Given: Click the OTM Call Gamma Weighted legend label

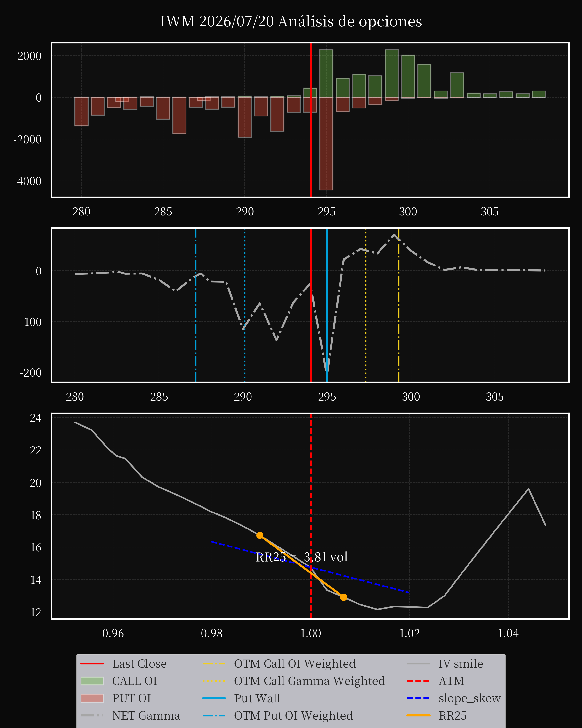Looking at the screenshot, I should click(x=309, y=681).
